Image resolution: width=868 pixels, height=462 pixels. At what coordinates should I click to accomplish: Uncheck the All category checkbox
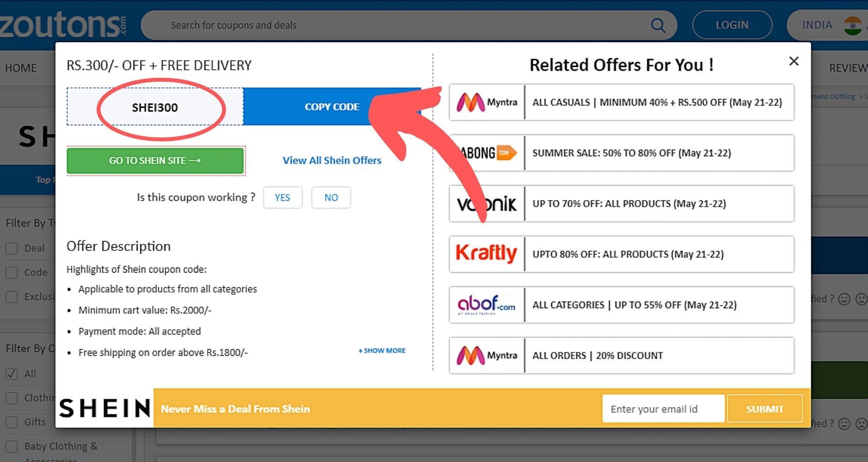coord(12,374)
